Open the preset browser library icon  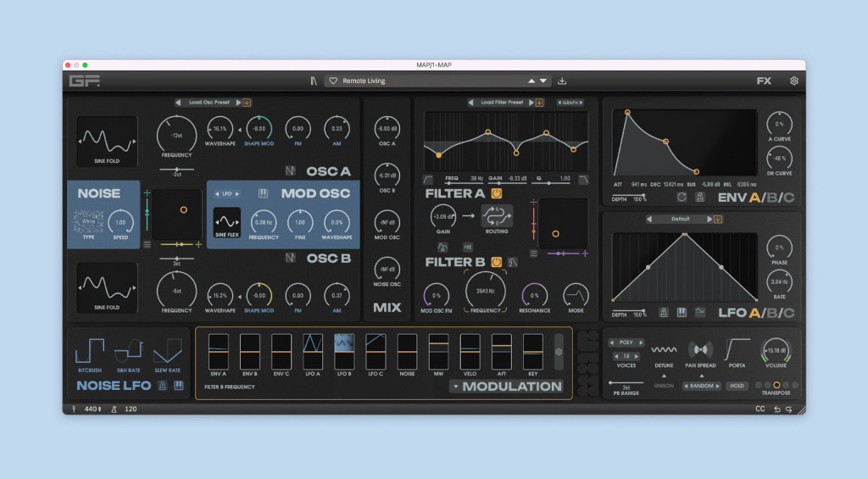click(x=313, y=81)
